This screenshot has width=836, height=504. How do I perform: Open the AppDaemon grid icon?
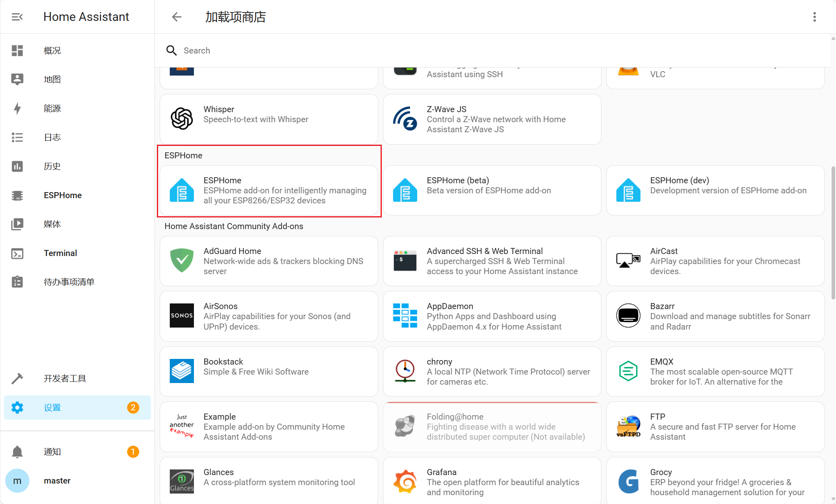405,316
